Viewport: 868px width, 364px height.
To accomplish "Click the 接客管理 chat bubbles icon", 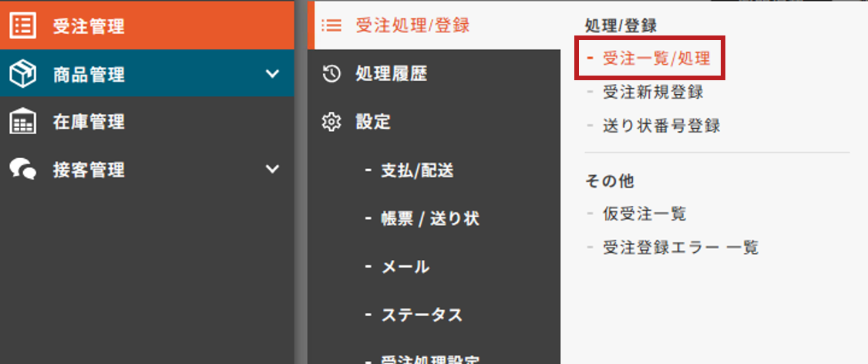I will coord(23,169).
